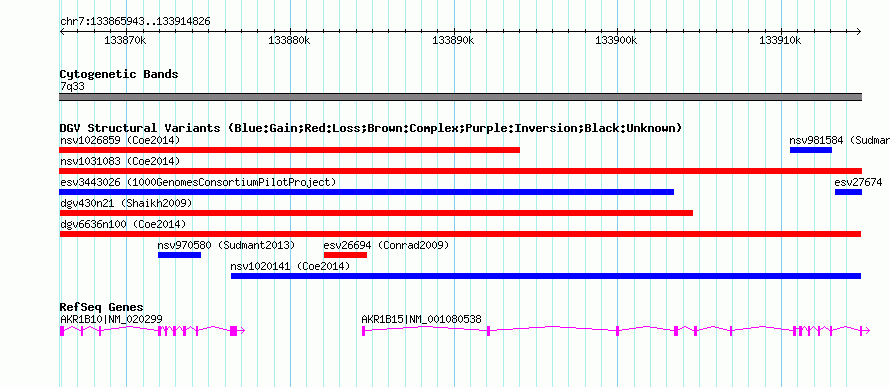Image resolution: width=890 pixels, height=387 pixels.
Task: Select the blue nsv1020141 gain bar
Action: (546, 276)
